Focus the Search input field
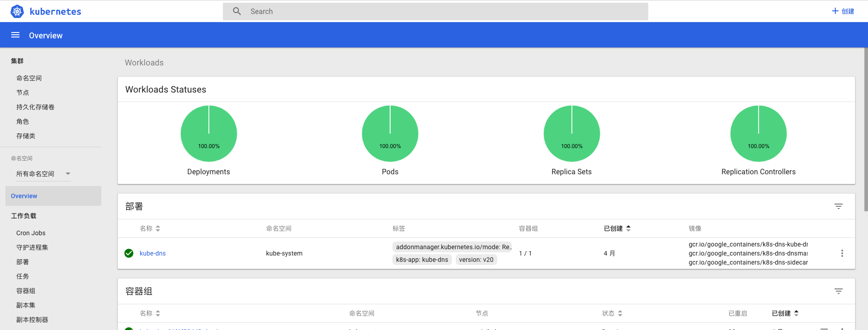868x330 pixels. click(443, 11)
